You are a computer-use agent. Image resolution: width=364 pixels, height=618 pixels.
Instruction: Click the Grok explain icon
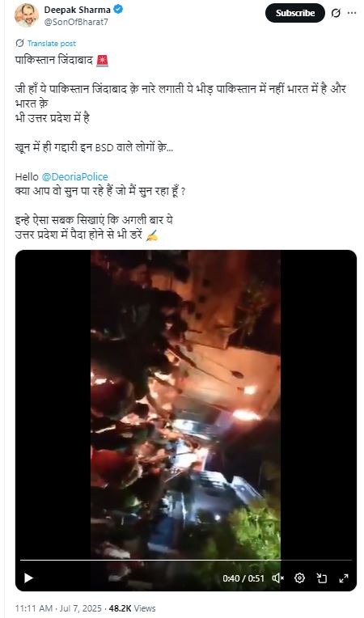[336, 13]
